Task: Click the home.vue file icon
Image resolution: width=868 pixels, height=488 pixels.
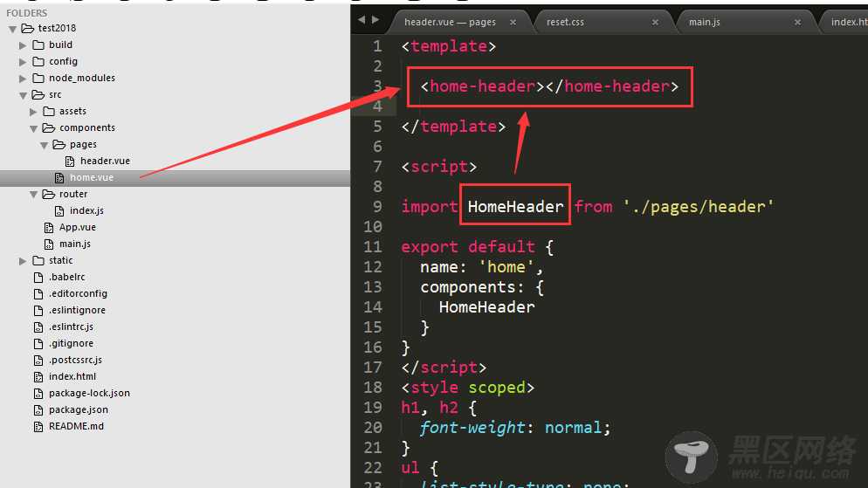Action: coord(59,177)
